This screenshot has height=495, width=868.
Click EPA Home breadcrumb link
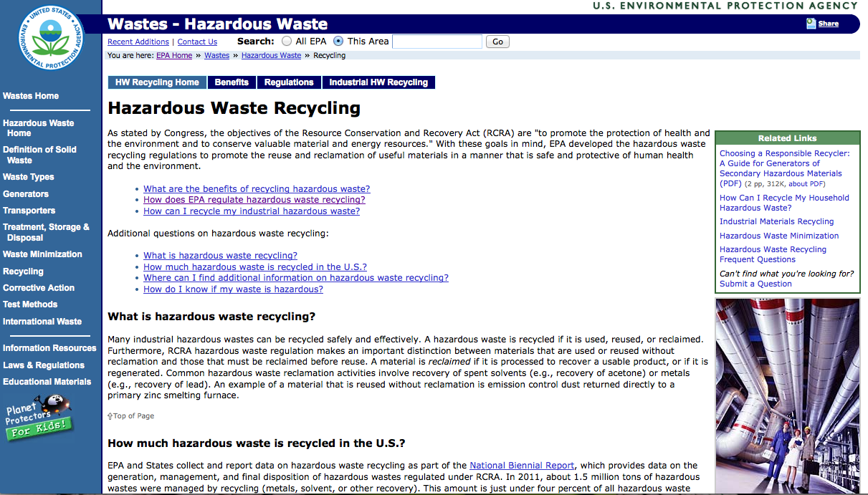pyautogui.click(x=174, y=55)
